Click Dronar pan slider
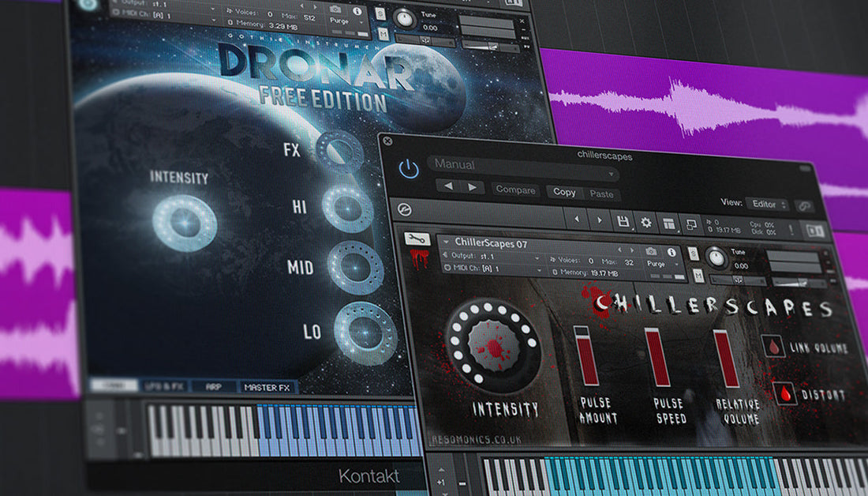This screenshot has height=496, width=868. 425,40
